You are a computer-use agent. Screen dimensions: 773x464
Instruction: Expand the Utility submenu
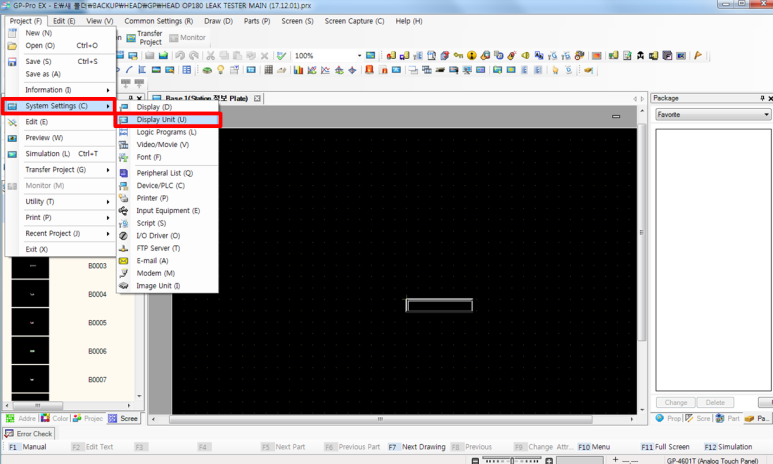coord(60,202)
